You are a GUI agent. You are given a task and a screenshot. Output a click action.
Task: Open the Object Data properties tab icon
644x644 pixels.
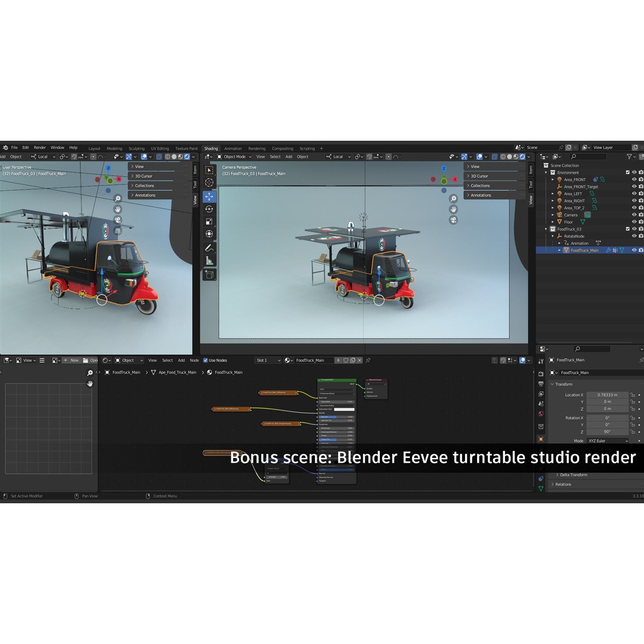pyautogui.click(x=541, y=488)
